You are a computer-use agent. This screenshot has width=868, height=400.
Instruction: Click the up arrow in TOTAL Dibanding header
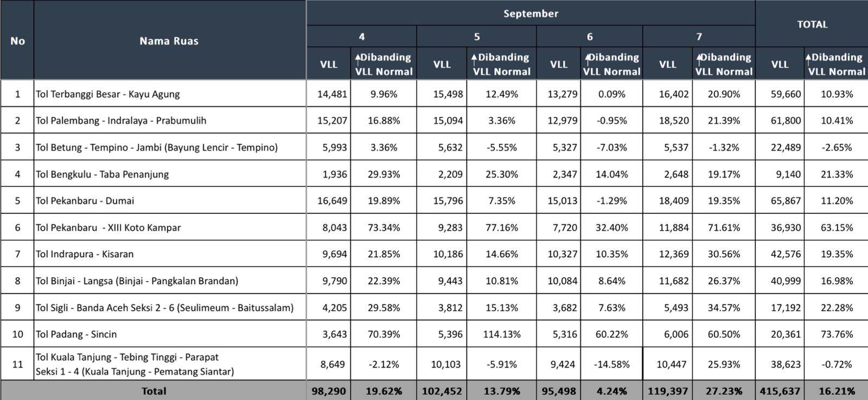(808, 58)
